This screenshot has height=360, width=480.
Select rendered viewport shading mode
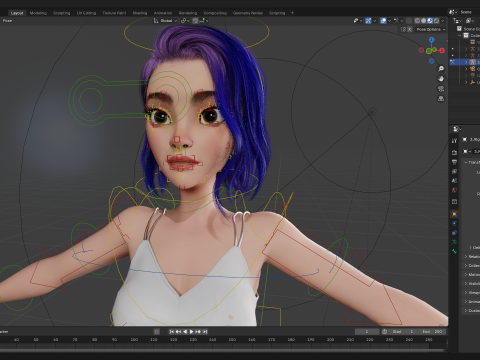pyautogui.click(x=436, y=21)
